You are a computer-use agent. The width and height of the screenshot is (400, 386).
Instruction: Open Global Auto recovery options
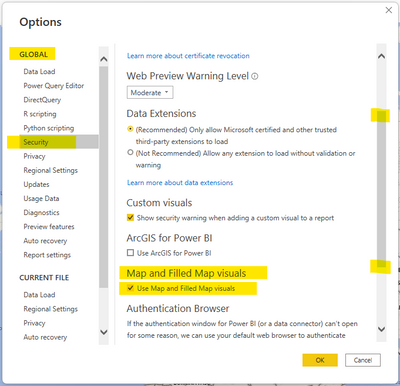(45, 241)
